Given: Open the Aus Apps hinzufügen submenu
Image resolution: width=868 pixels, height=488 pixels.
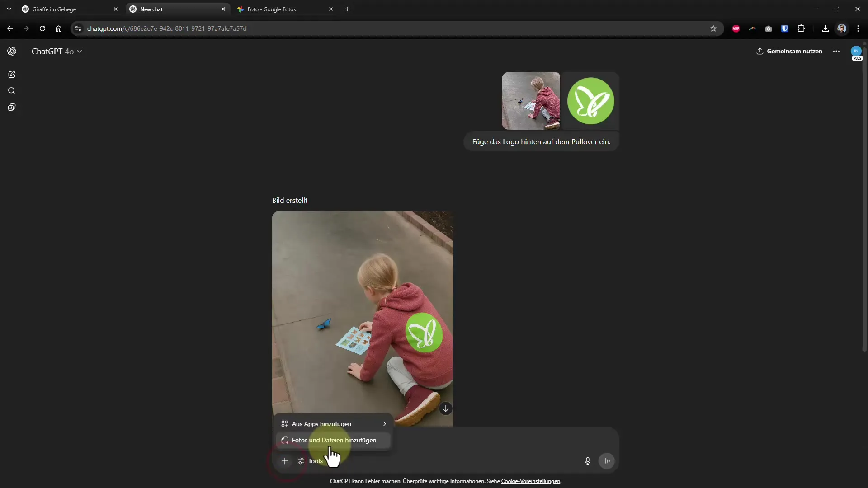Looking at the screenshot, I should 334,424.
